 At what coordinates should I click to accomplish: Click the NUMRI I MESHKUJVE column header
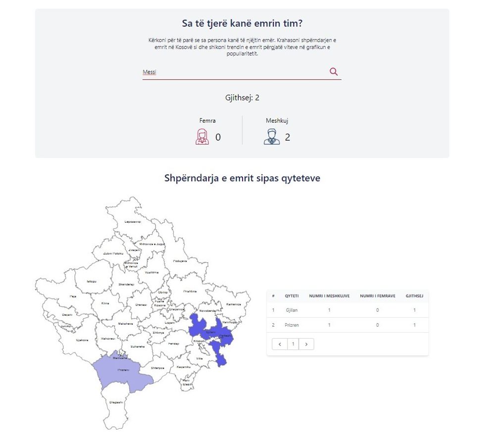click(x=329, y=296)
